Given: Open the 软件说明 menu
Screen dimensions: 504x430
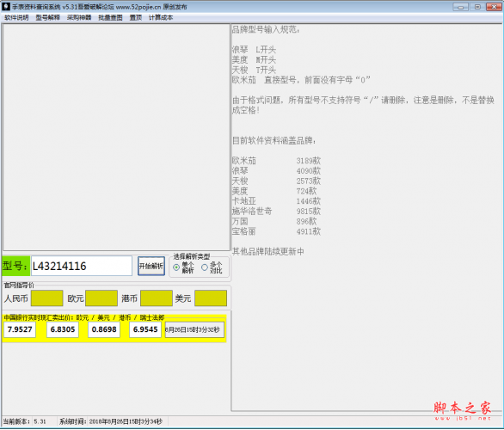Looking at the screenshot, I should pos(16,18).
